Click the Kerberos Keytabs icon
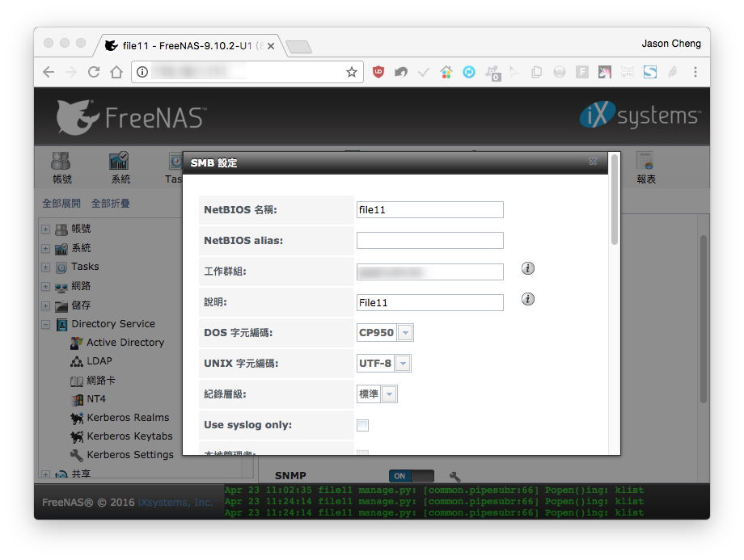 click(x=76, y=436)
